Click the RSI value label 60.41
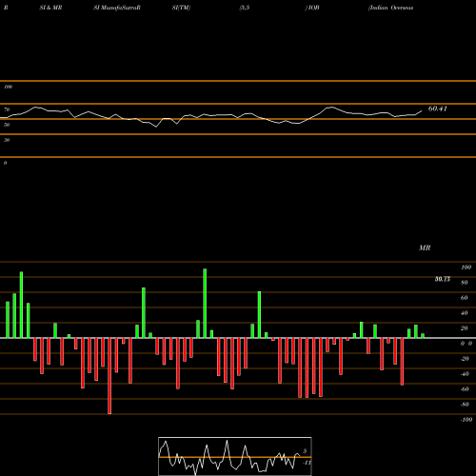This screenshot has height=476, width=476. tap(438, 109)
